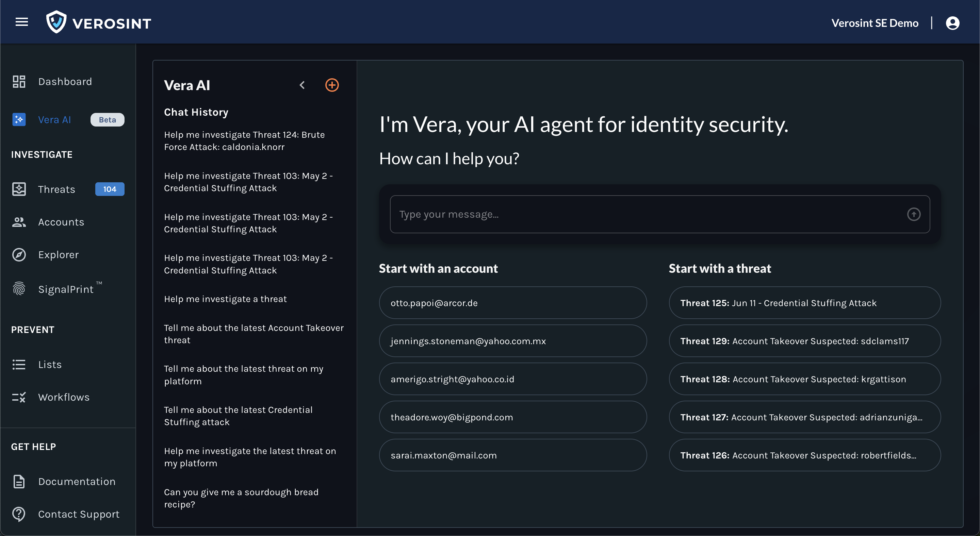Click the Verosint SE Demo tenant name
Image resolution: width=980 pixels, height=536 pixels.
875,23
